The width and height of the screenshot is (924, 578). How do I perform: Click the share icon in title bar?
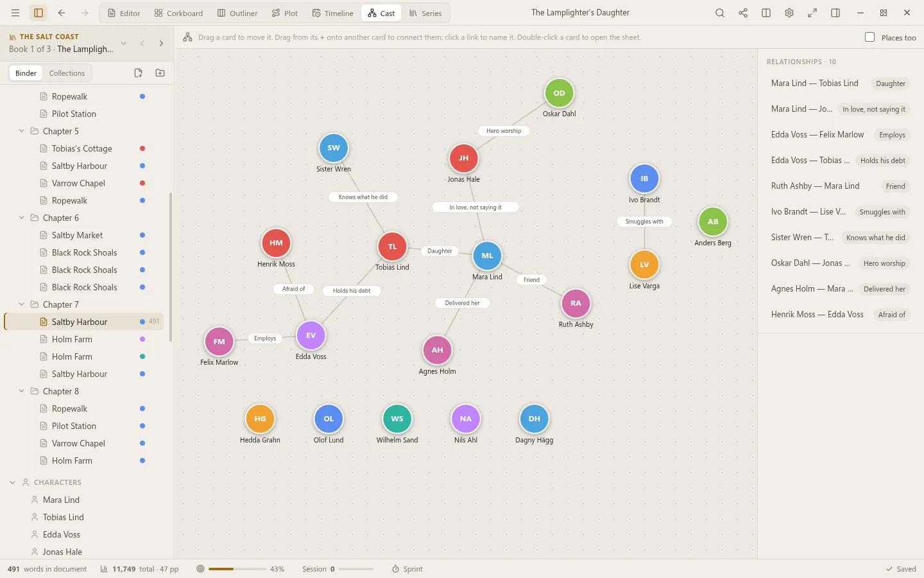(x=743, y=13)
